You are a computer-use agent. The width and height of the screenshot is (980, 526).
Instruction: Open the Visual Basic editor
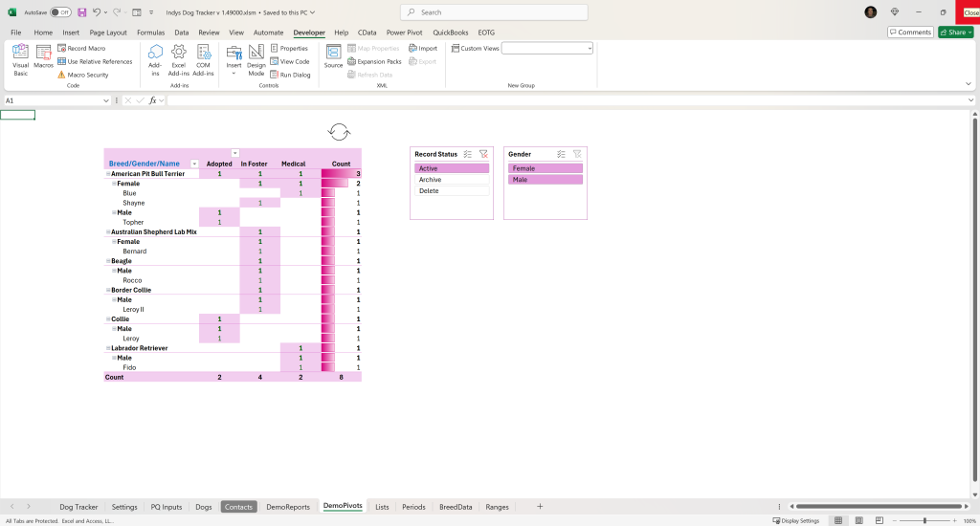(21, 60)
